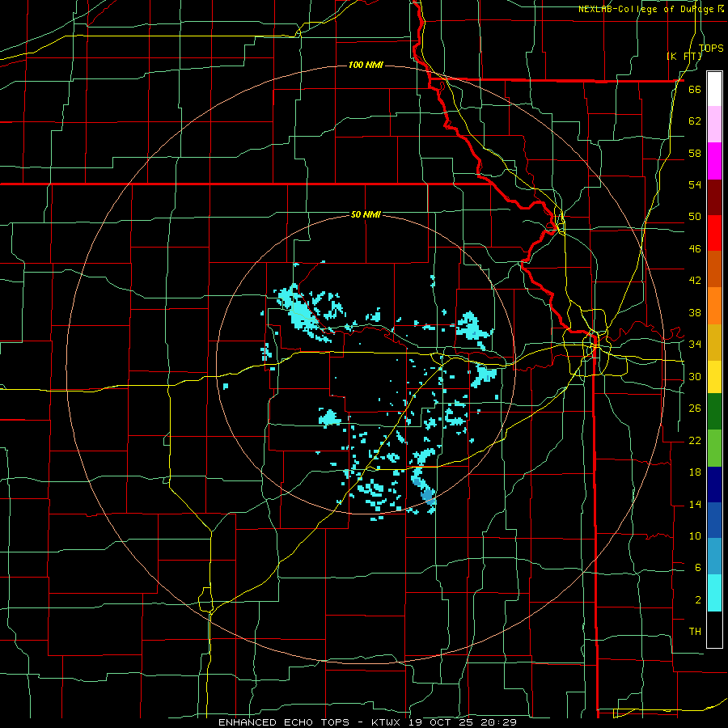Click the '14' legend value

695,504
